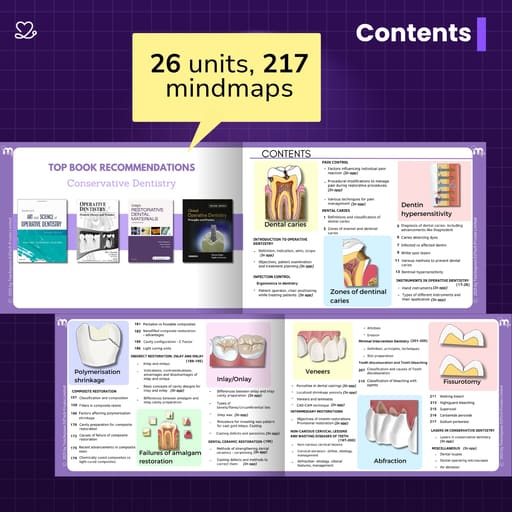Open the 'Dentin hypersensitivity' illustration card
Image resolution: width=512 pixels, height=512 pixels.
434,191
